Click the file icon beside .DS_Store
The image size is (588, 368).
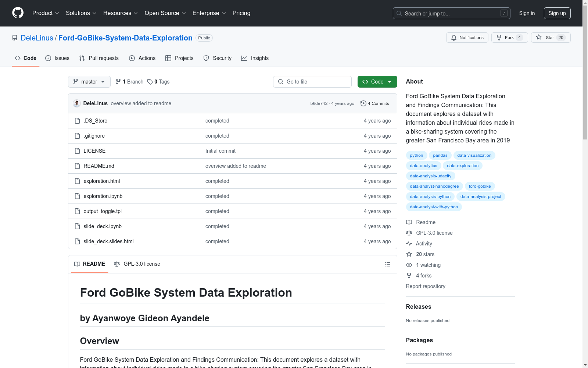pos(77,121)
